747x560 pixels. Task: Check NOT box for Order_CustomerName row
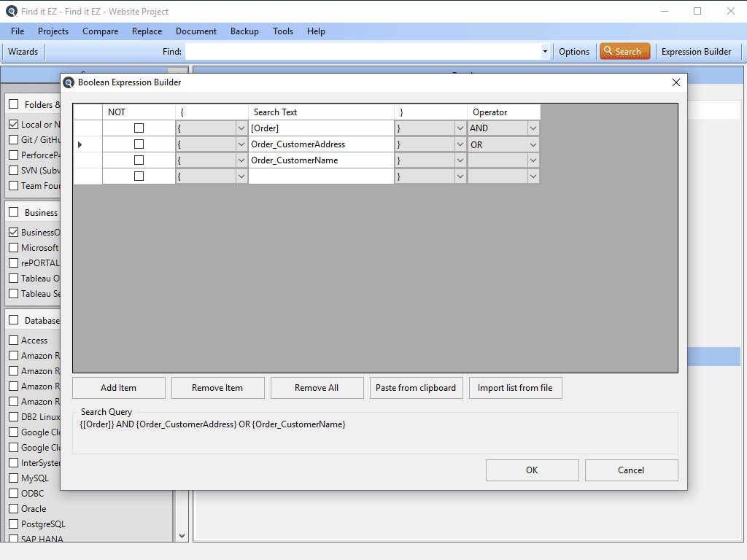(139, 160)
